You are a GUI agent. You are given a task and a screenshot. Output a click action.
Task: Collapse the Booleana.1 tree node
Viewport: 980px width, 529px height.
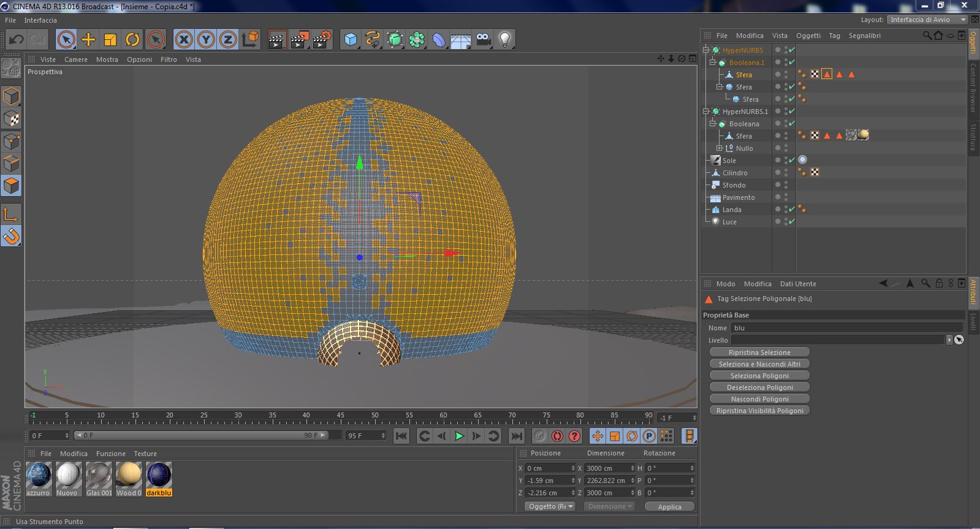pyautogui.click(x=713, y=63)
